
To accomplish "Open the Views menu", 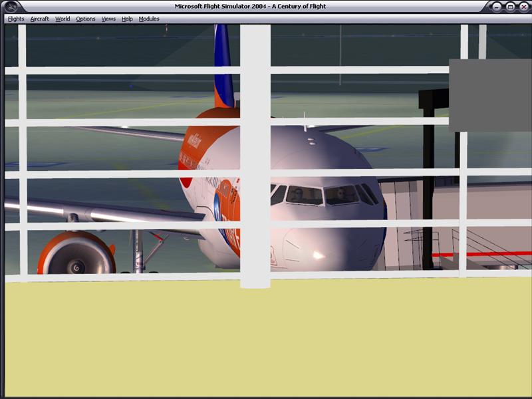I will (108, 19).
